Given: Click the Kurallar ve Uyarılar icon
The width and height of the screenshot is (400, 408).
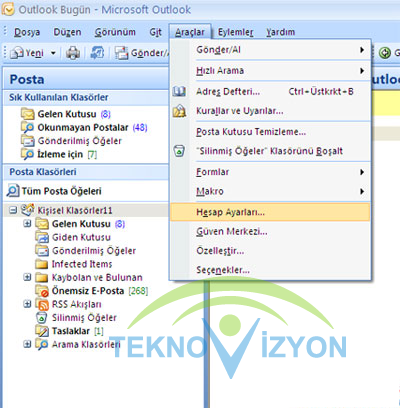Looking at the screenshot, I should pyautogui.click(x=179, y=111).
